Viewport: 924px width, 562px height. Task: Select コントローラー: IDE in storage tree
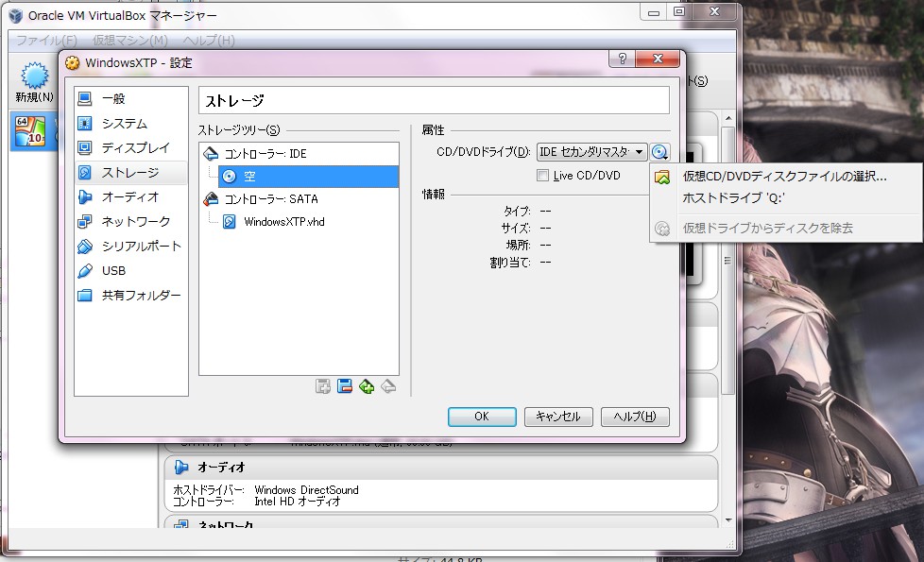click(x=265, y=154)
